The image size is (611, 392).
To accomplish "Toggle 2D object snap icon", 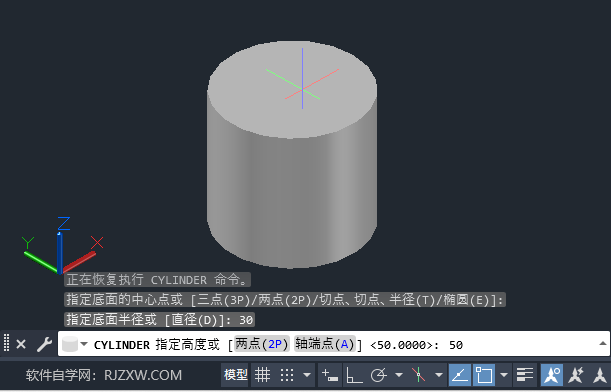I will [484, 375].
